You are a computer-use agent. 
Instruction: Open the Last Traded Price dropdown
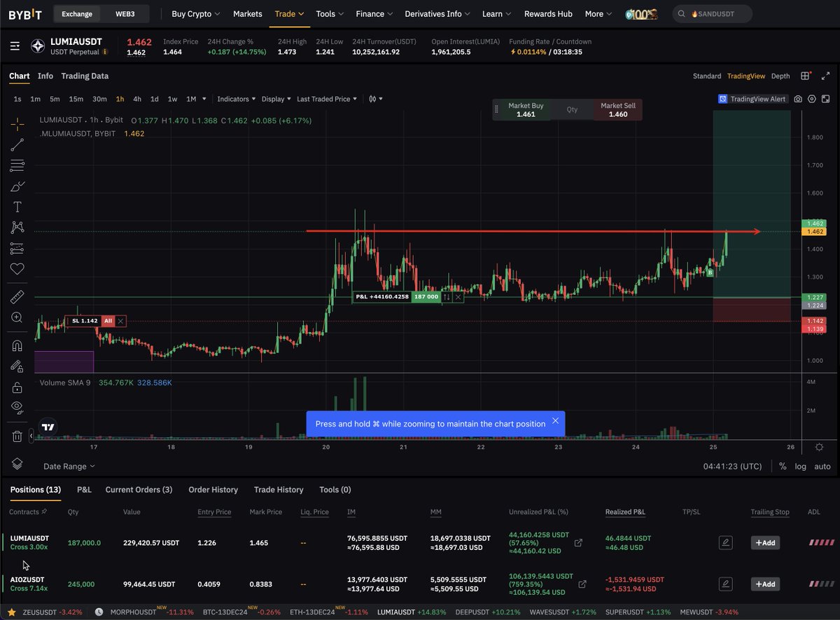point(327,99)
